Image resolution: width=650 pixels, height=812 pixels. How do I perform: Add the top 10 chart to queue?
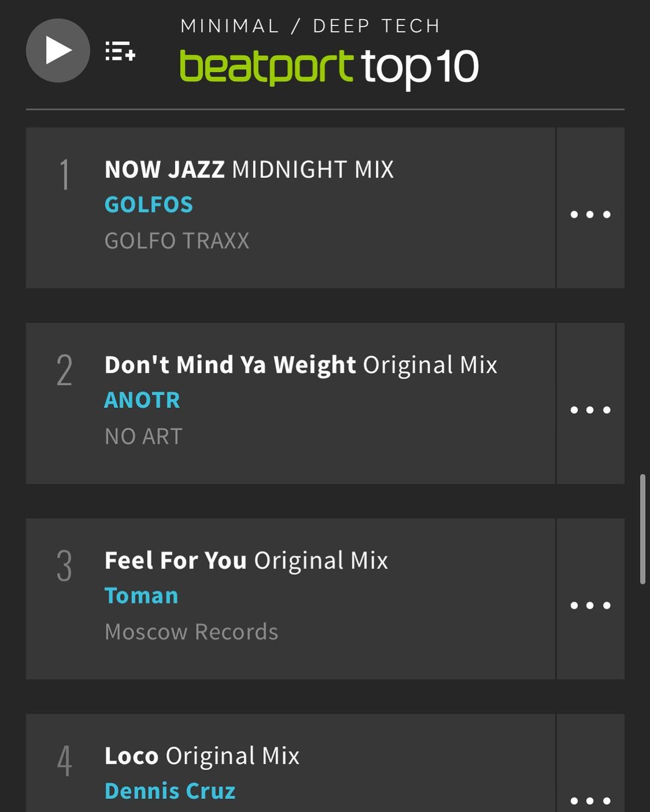pyautogui.click(x=120, y=52)
